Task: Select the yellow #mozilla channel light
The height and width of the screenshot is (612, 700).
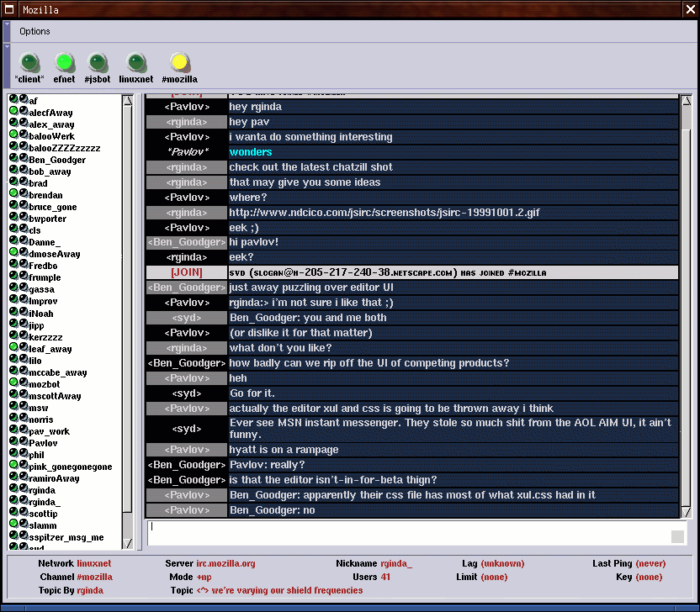Action: pos(179,62)
